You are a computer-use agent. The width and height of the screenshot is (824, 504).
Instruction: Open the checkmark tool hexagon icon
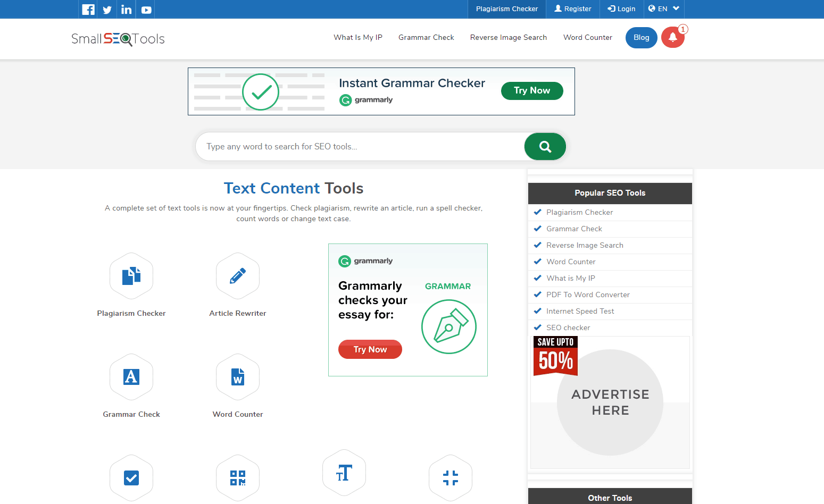(x=131, y=478)
